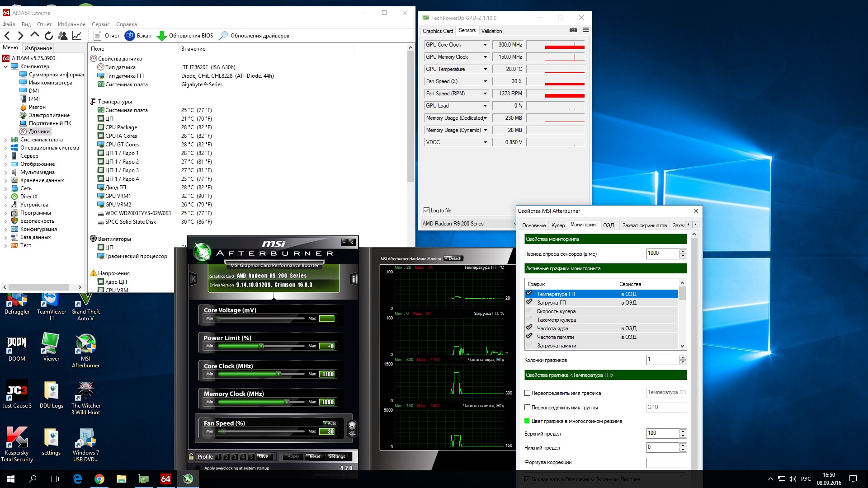Open the BIOS updates toolbar item
Image resolution: width=868 pixels, height=488 pixels.
coord(185,36)
